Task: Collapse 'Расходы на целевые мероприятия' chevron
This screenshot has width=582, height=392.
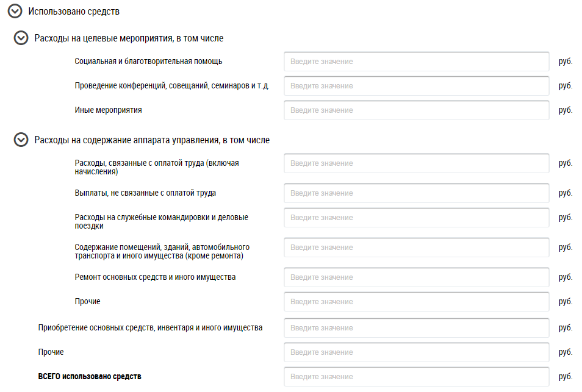Action: click(21, 38)
